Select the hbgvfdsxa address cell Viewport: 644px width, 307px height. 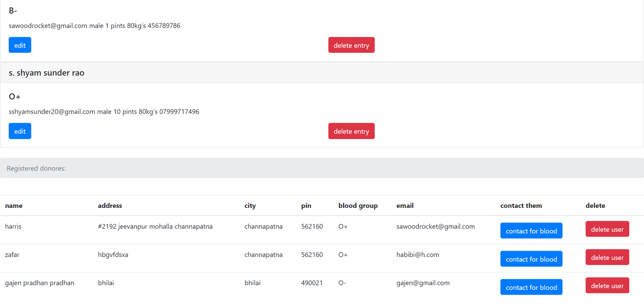113,255
